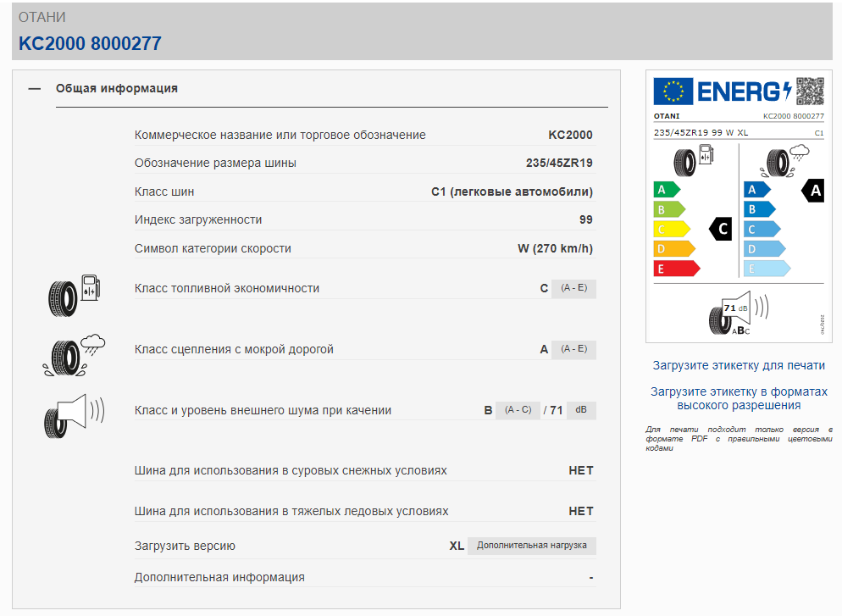Click the rolling noise speaker tyre icon in list
The height and width of the screenshot is (616, 842).
point(74,416)
